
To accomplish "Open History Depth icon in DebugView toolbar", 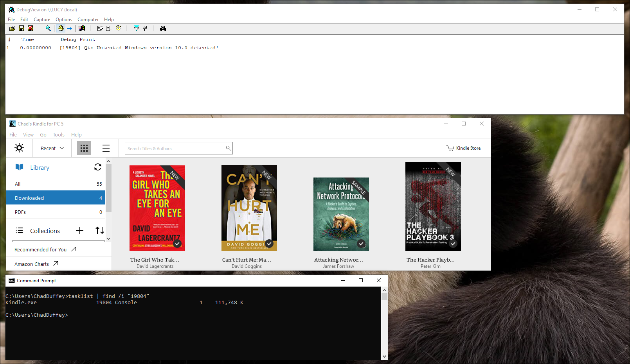I will click(x=145, y=28).
